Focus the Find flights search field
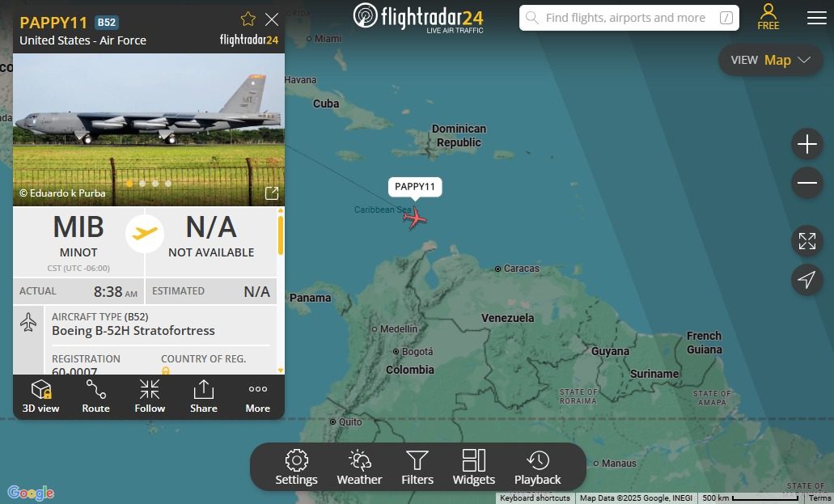834x504 pixels. (629, 18)
